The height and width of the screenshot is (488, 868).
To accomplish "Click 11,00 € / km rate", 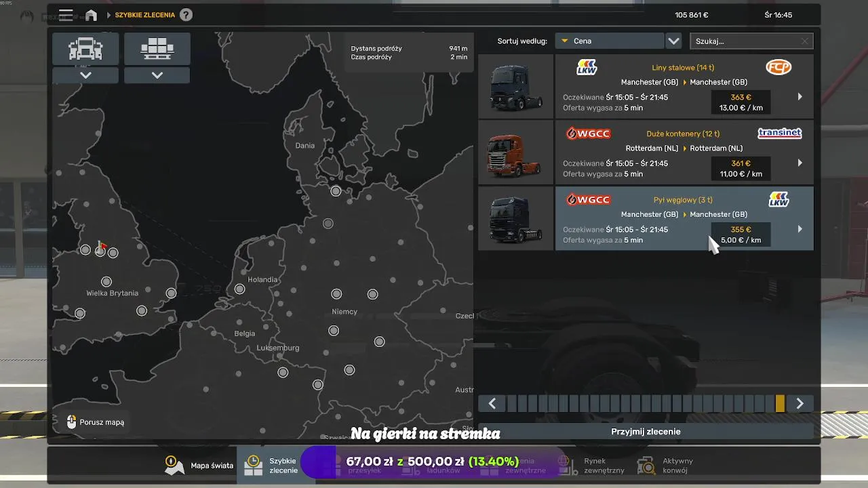I will pos(741,174).
